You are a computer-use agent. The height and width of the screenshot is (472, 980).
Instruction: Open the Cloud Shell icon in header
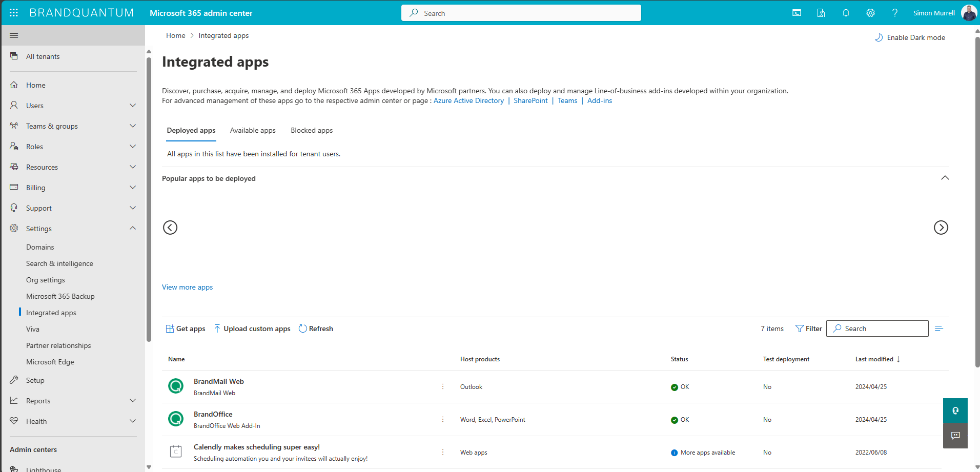click(797, 13)
